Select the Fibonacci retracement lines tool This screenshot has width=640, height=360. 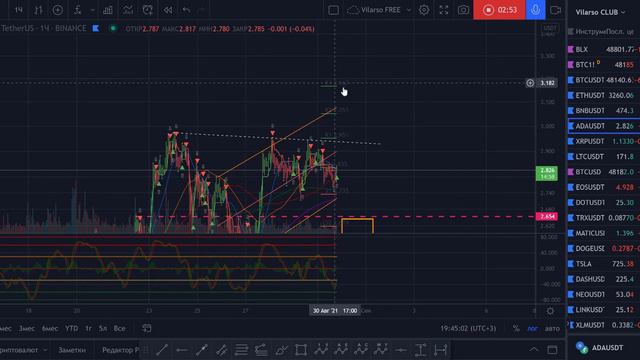241,350
